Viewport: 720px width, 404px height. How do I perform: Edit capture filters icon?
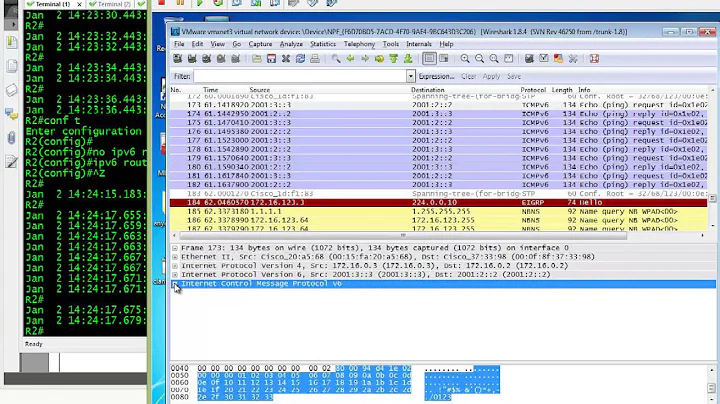point(529,59)
